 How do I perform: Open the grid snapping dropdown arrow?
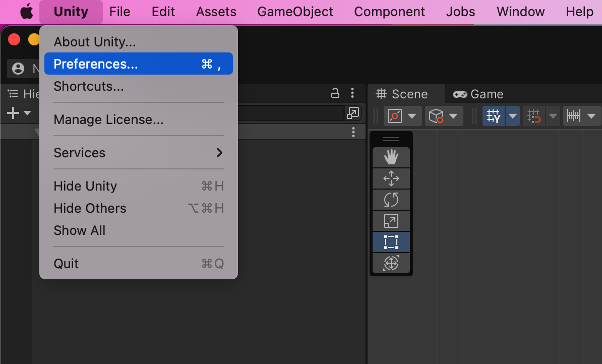553,116
